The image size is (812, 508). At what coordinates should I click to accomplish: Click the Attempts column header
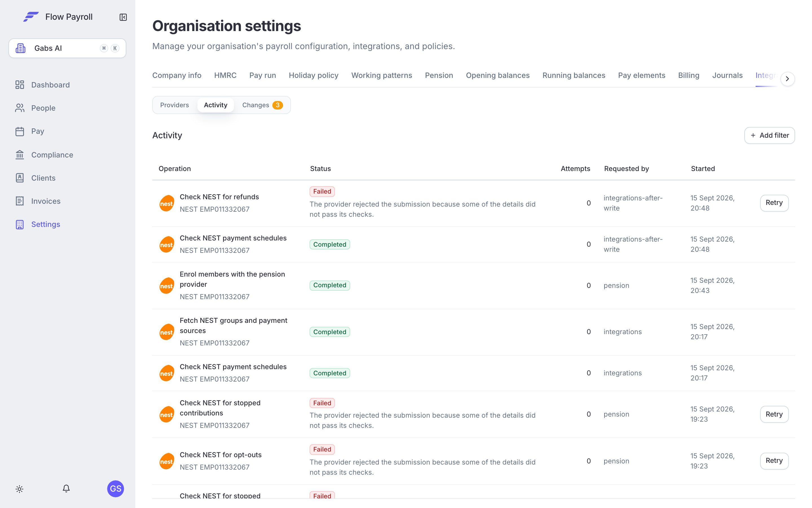click(x=575, y=169)
